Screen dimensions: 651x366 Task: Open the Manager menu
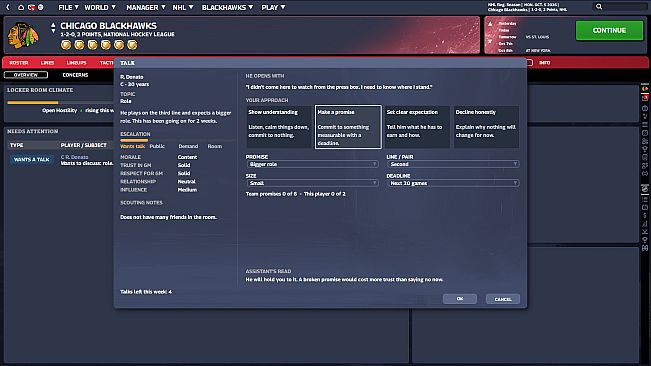145,7
